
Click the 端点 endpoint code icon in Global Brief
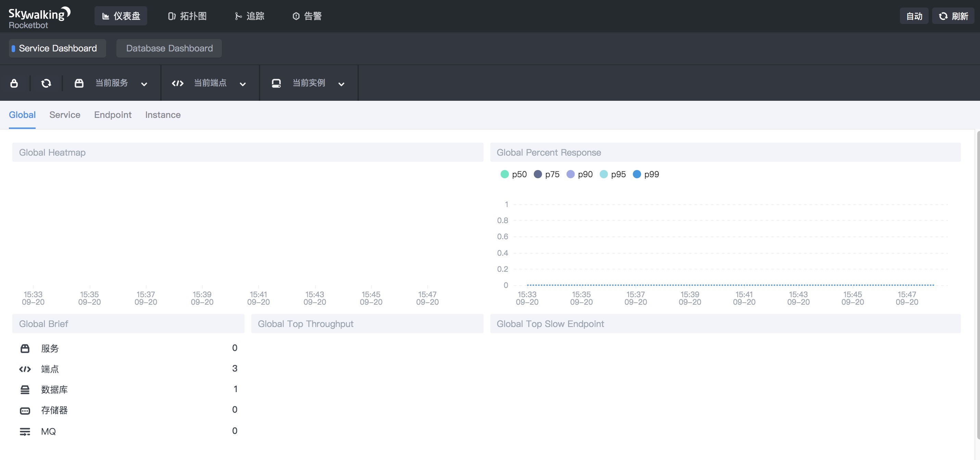(x=25, y=368)
